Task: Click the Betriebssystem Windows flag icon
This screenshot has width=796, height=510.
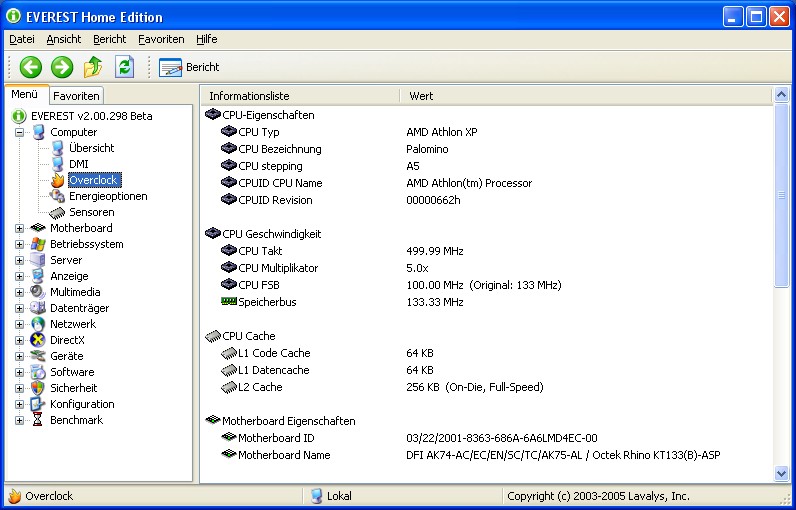Action: [x=38, y=244]
